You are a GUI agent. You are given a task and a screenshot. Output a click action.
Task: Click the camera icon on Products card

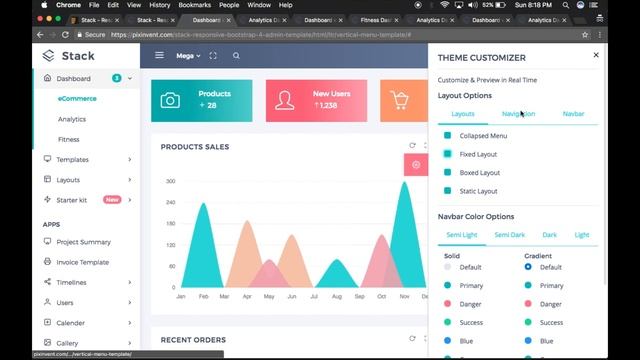tap(170, 100)
